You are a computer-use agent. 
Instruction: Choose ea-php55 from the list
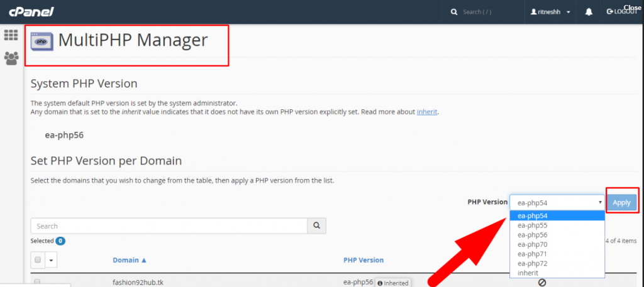[x=557, y=225]
